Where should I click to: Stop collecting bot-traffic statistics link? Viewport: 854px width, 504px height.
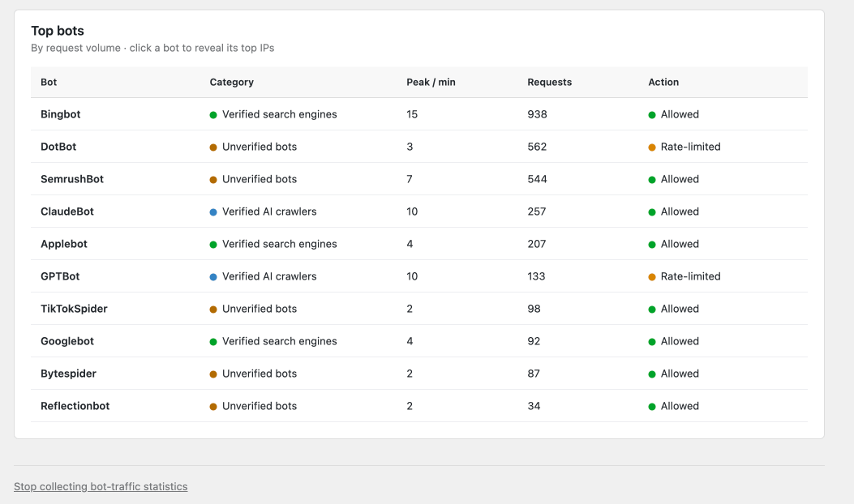pyautogui.click(x=101, y=487)
